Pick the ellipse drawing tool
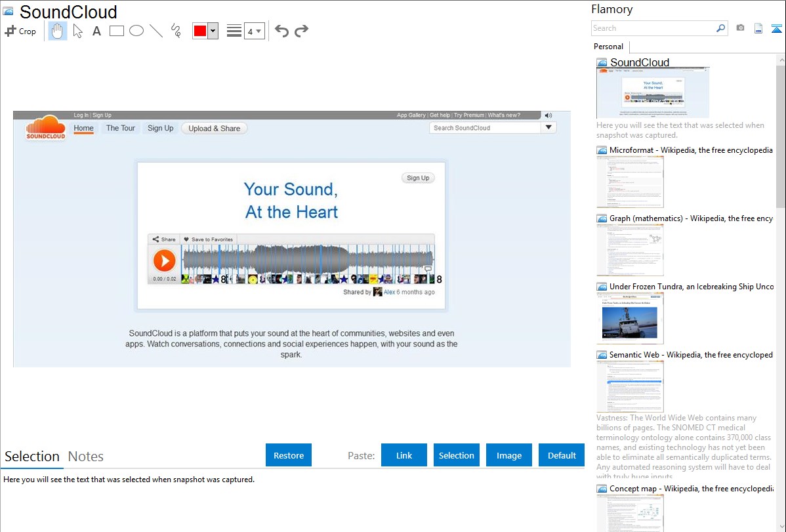 pyautogui.click(x=136, y=31)
